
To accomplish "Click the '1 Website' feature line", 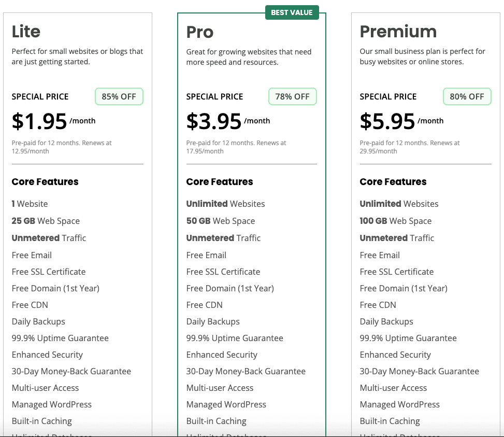I will coord(30,204).
